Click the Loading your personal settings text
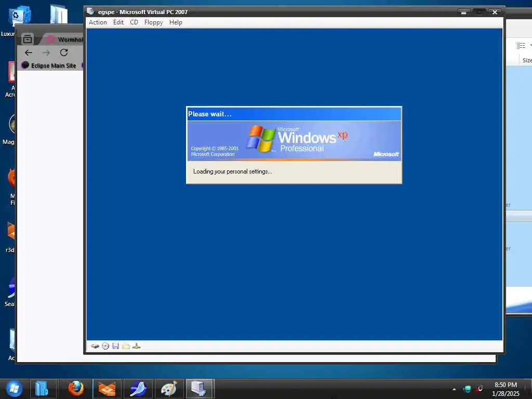The image size is (532, 399). pyautogui.click(x=232, y=171)
